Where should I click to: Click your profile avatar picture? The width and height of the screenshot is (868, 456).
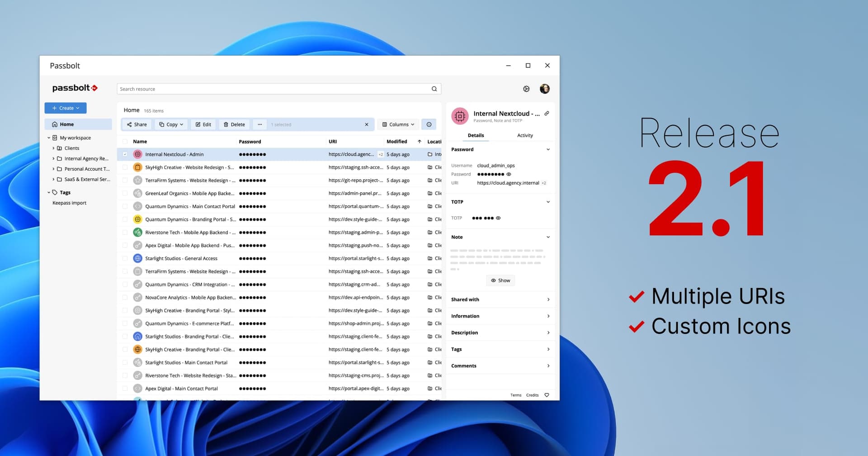(545, 89)
